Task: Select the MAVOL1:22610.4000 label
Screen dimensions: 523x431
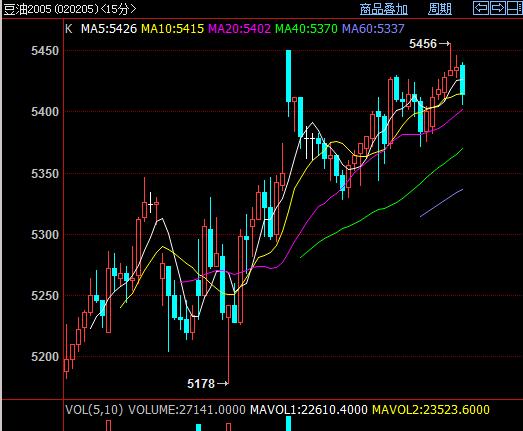Action: click(309, 410)
